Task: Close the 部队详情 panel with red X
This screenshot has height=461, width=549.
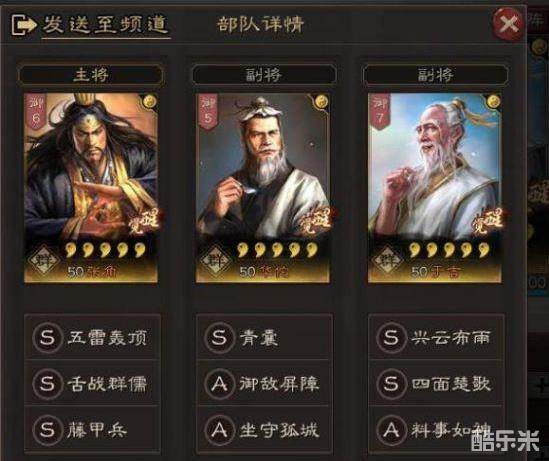Action: [508, 24]
